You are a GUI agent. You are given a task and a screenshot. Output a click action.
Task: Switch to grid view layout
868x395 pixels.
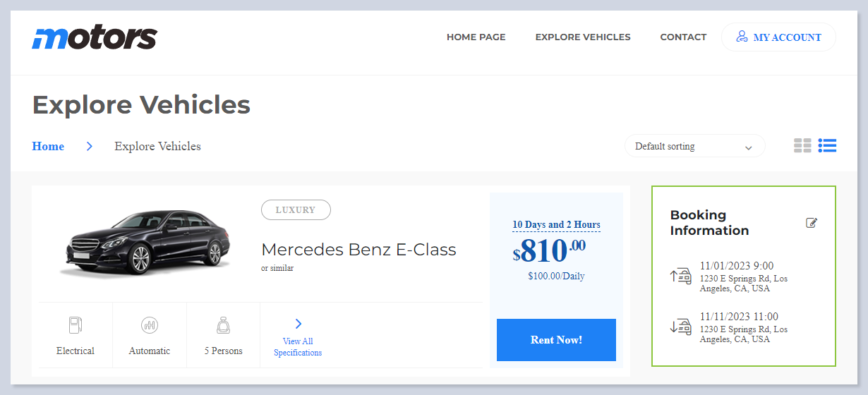802,146
